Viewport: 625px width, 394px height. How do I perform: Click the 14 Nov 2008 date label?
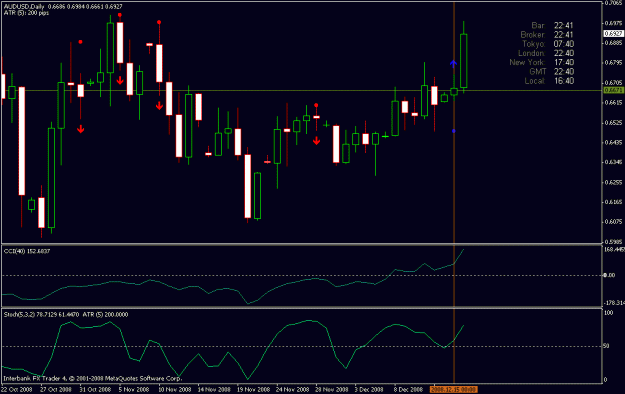214,389
